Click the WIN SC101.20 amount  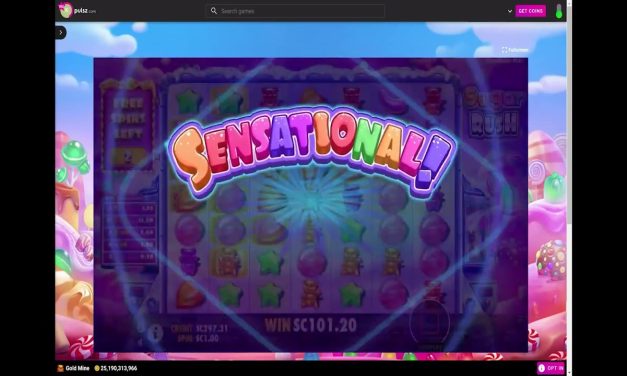click(311, 325)
